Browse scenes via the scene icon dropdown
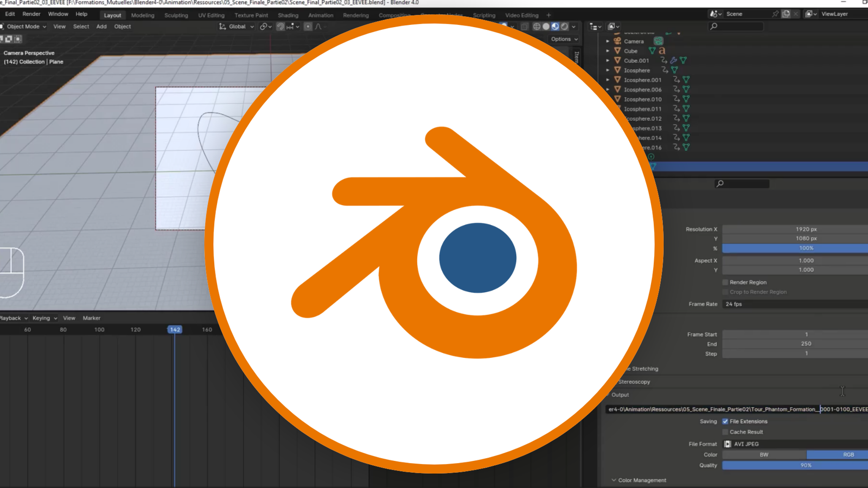Viewport: 868px width, 488px height. 716,14
